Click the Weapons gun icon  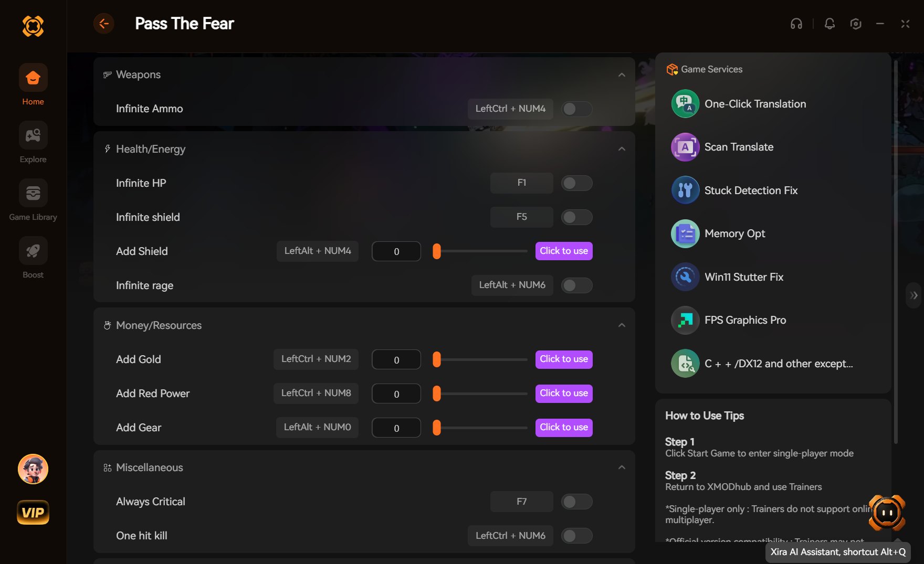tap(108, 75)
